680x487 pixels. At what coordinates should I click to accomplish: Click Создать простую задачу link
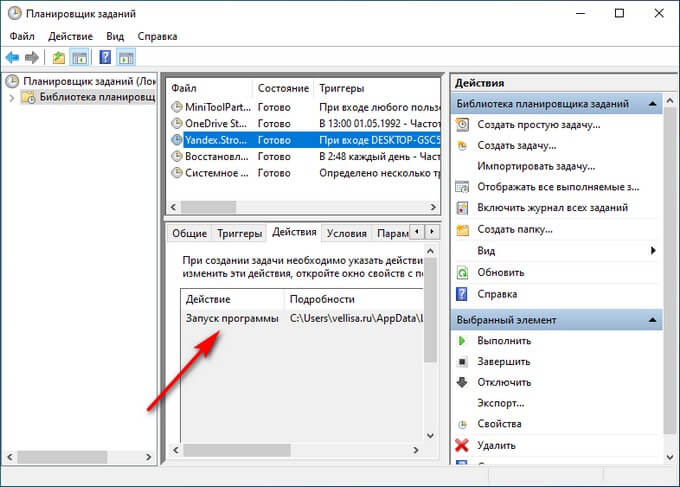point(539,125)
